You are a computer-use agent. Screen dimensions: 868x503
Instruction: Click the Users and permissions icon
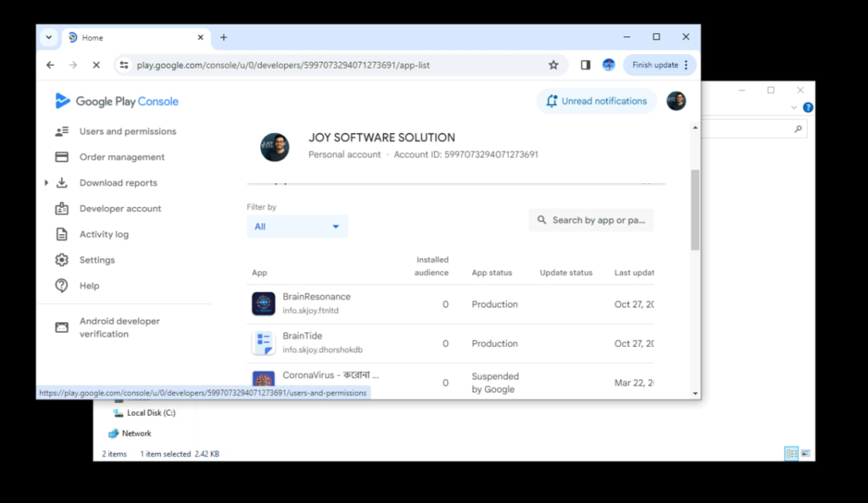62,131
